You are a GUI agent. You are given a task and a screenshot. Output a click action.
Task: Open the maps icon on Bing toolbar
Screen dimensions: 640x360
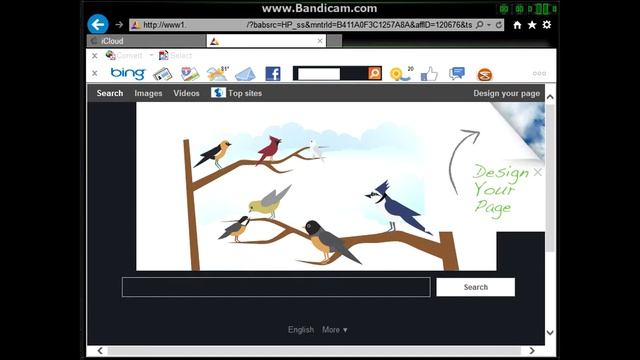[x=190, y=74]
